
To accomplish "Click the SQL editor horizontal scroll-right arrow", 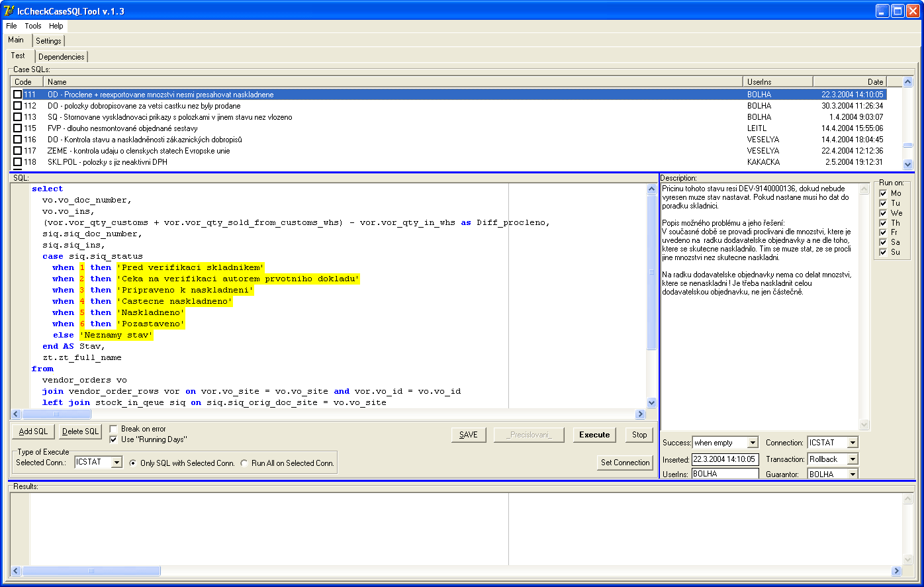I will pos(640,414).
